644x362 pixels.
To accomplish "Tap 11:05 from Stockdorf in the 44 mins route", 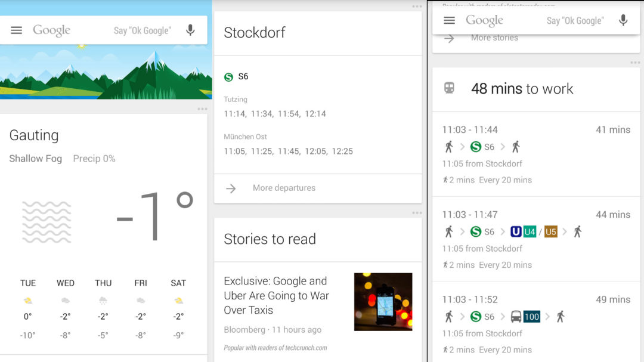I will pos(482,249).
